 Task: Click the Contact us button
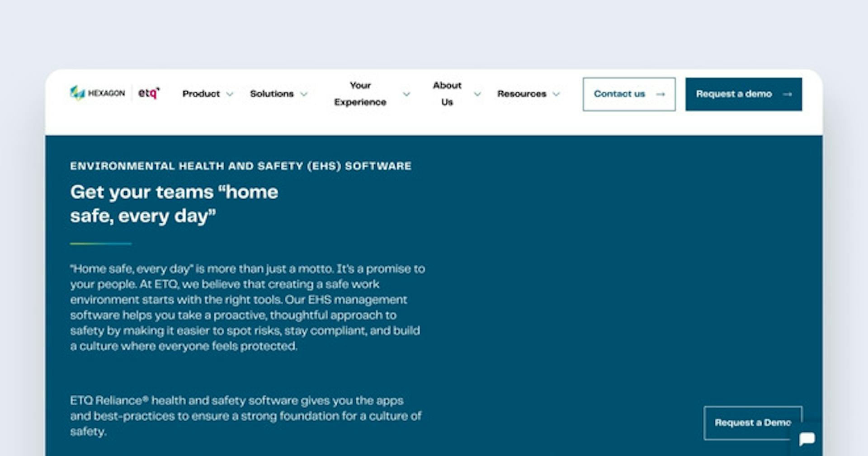(x=629, y=94)
